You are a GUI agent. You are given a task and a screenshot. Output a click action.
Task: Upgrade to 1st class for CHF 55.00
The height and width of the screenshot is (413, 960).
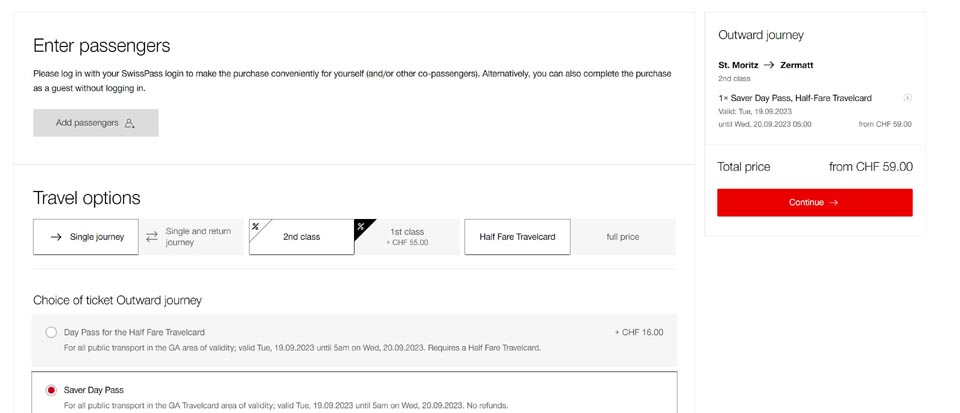[407, 237]
